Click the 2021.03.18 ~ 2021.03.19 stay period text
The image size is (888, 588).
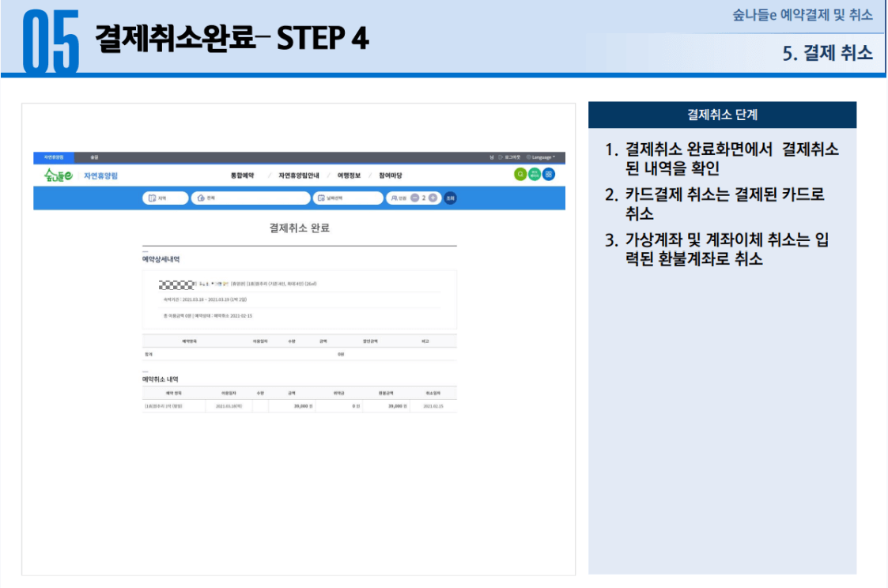pyautogui.click(x=205, y=300)
